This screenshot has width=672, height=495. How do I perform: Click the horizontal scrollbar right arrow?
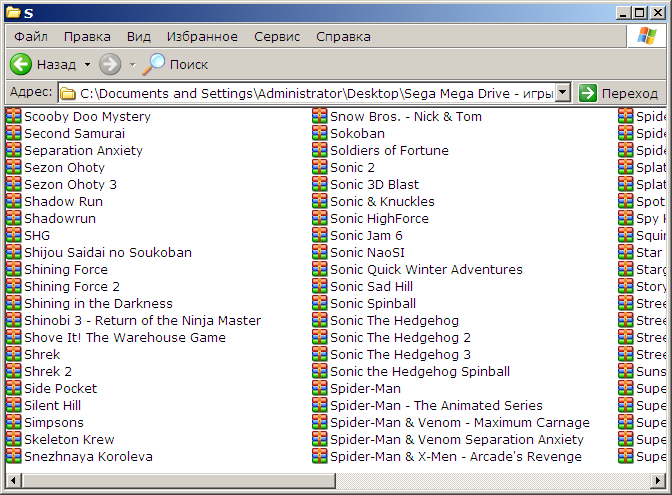point(658,480)
